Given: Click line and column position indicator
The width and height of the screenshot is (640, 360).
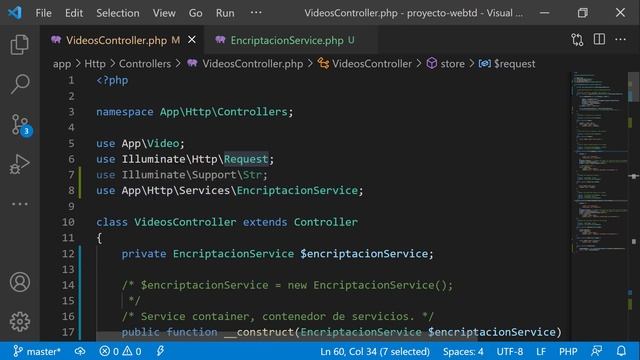Looking at the screenshot, I should [x=375, y=351].
